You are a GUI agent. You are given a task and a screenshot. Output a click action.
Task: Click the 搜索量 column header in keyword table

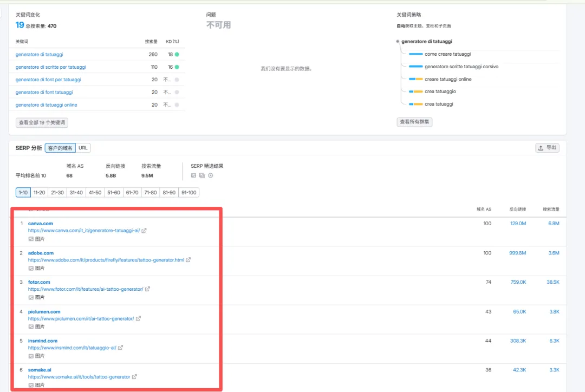click(x=151, y=41)
